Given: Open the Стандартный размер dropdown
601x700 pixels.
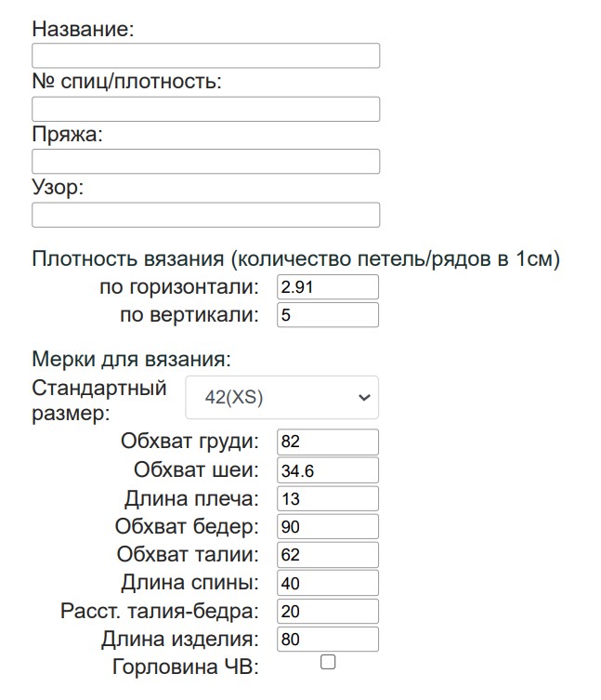Looking at the screenshot, I should pos(282,397).
